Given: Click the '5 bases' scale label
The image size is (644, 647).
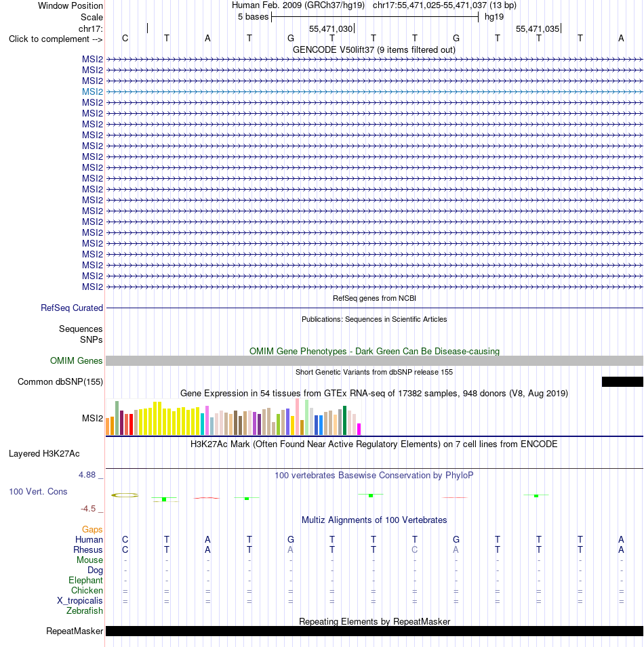Looking at the screenshot, I should tap(253, 17).
